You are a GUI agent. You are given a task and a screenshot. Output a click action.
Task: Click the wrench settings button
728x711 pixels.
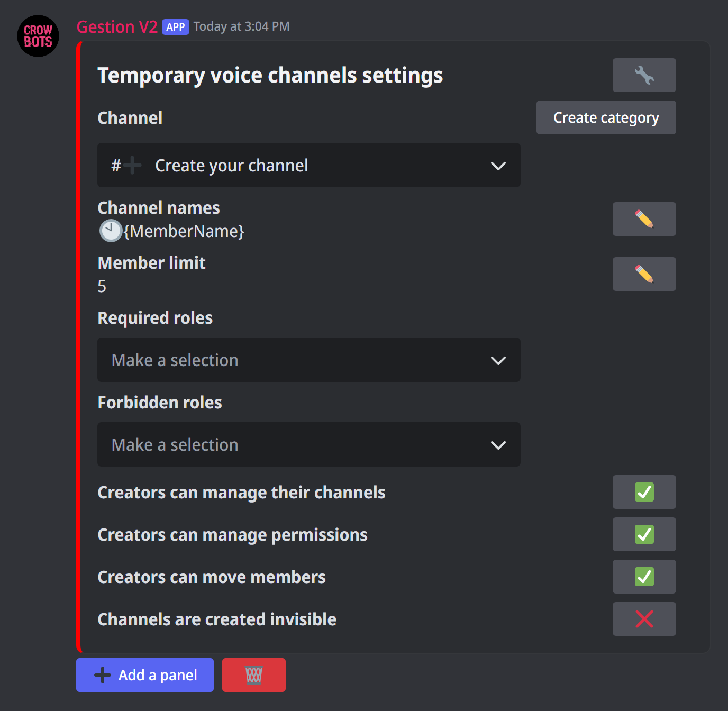(x=644, y=75)
